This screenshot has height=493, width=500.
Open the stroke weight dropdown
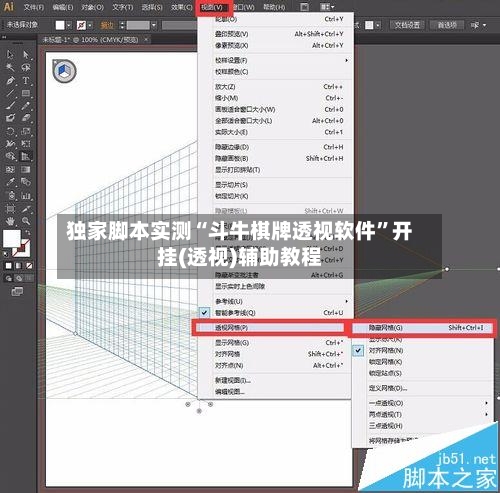click(154, 25)
